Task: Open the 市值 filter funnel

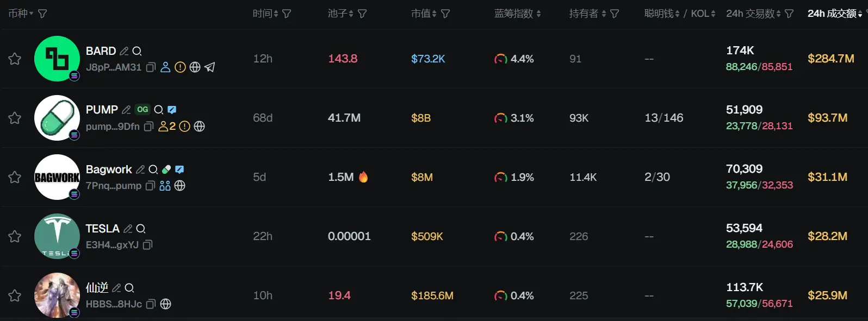Action: 445,14
